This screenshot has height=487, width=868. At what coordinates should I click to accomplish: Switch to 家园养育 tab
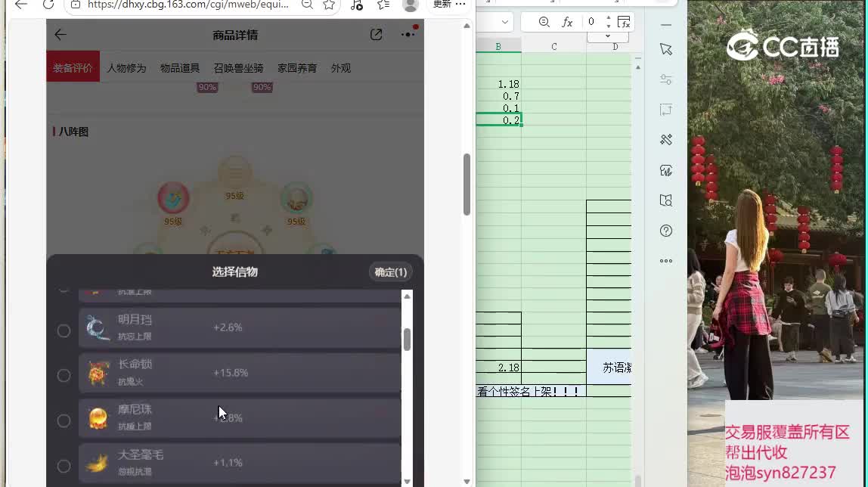click(297, 68)
